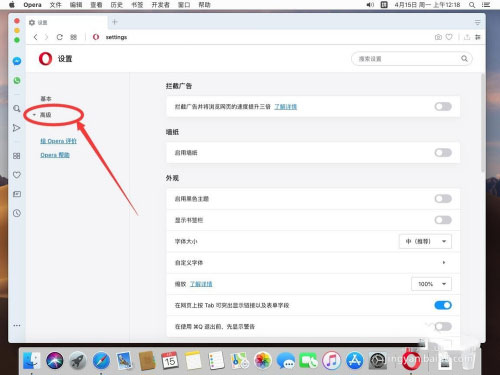
Task: Open the font size dropdown
Action: pyautogui.click(x=425, y=241)
